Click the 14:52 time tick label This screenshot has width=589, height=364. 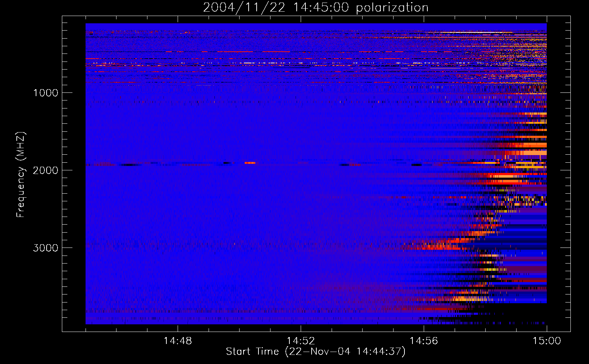pos(301,341)
